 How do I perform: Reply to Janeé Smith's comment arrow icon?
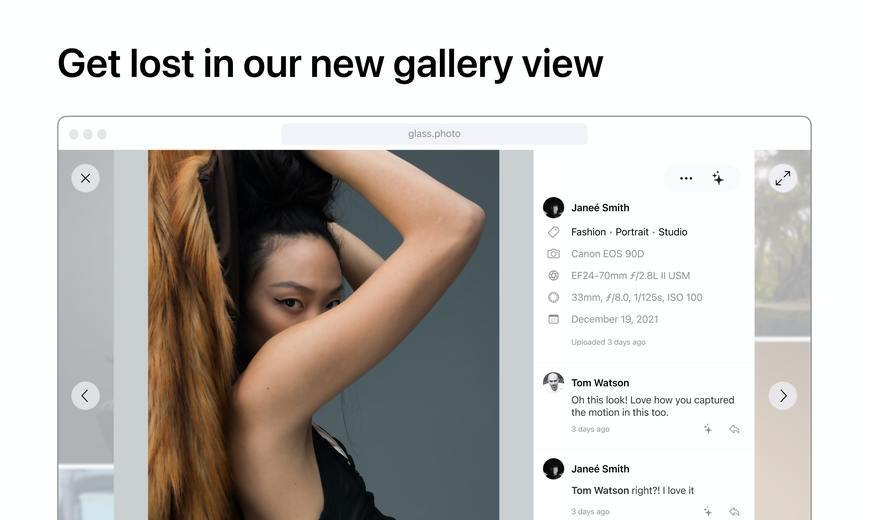tap(734, 511)
